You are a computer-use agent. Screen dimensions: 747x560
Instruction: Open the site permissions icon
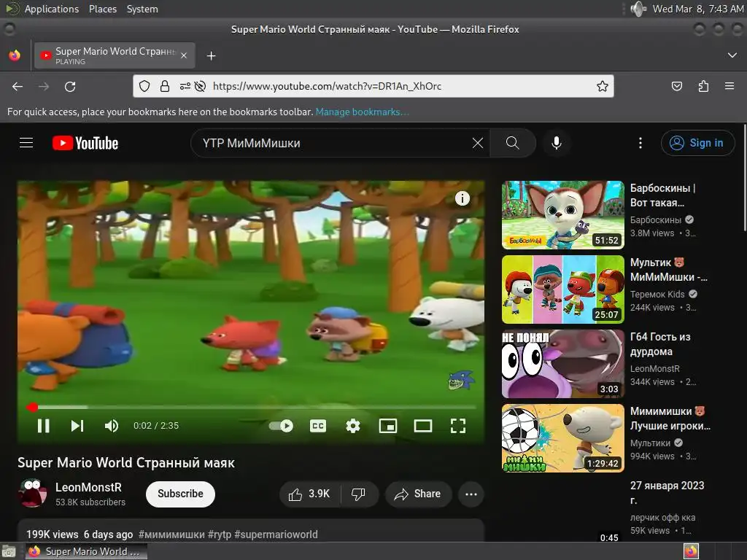185,86
